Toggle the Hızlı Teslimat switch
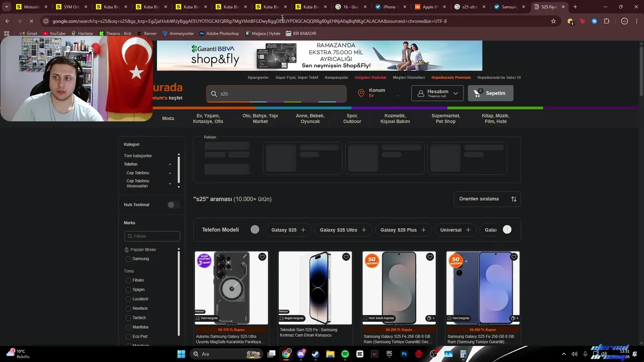 [x=173, y=205]
